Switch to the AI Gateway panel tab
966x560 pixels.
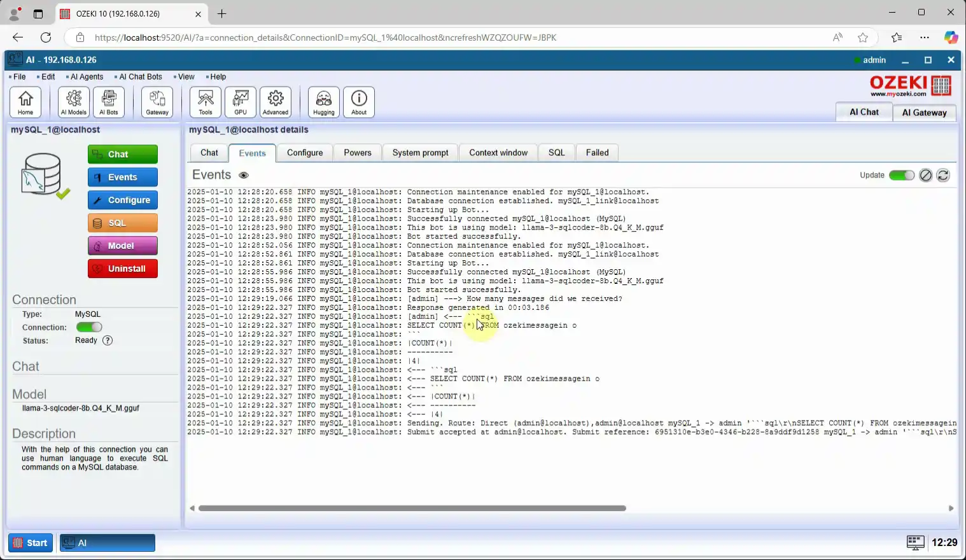[924, 113]
